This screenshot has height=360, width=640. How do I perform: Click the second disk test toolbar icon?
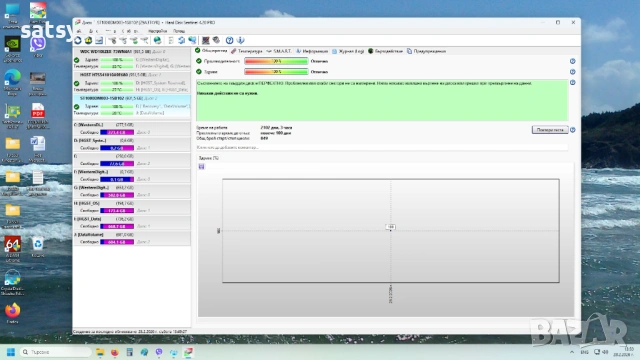pos(123,40)
